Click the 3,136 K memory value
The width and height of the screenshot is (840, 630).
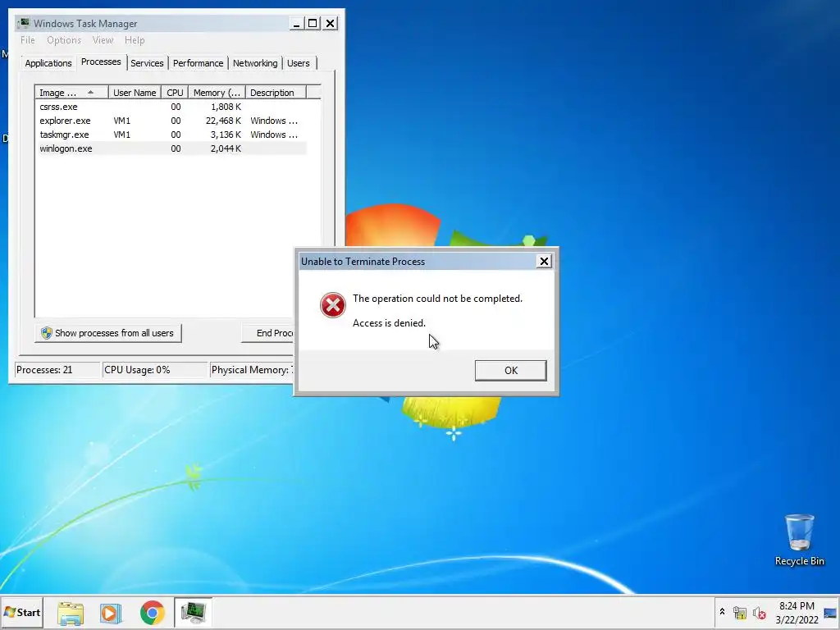click(226, 135)
